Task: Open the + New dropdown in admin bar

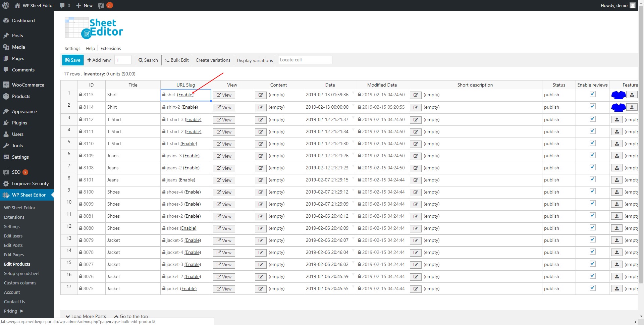Action: (84, 5)
